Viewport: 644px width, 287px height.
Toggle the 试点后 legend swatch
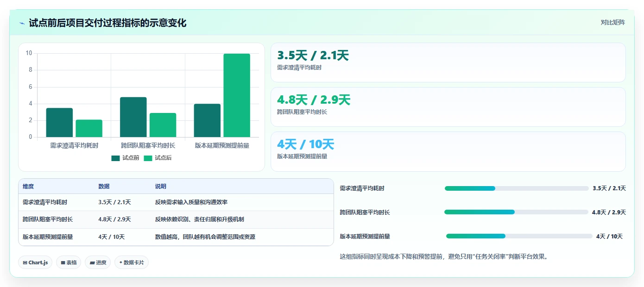(148, 158)
